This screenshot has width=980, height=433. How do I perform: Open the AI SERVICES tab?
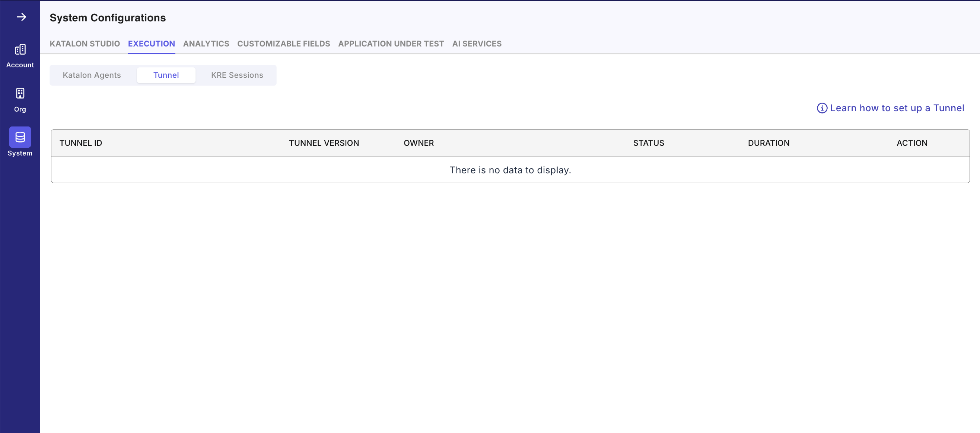pyautogui.click(x=477, y=44)
